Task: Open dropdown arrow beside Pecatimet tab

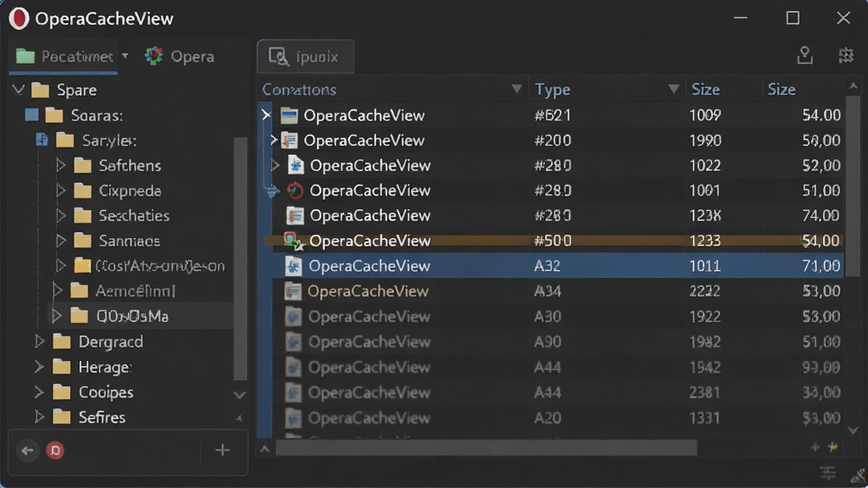Action: 125,56
